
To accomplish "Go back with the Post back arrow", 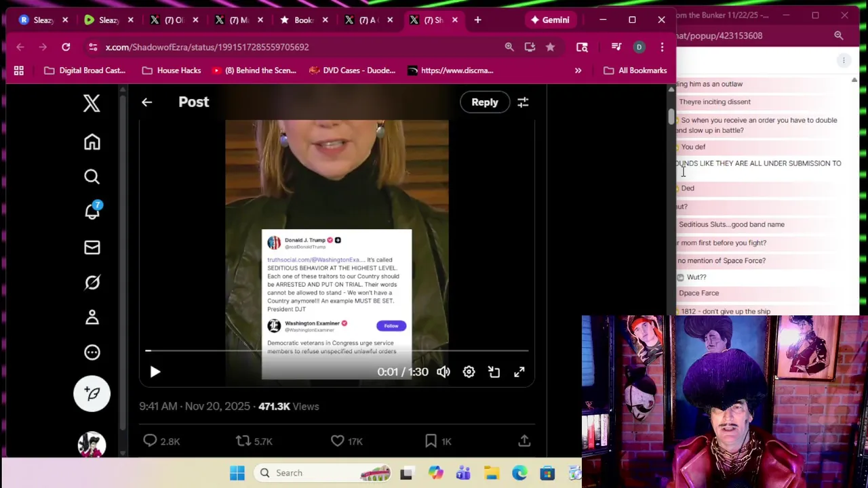I will (x=146, y=102).
